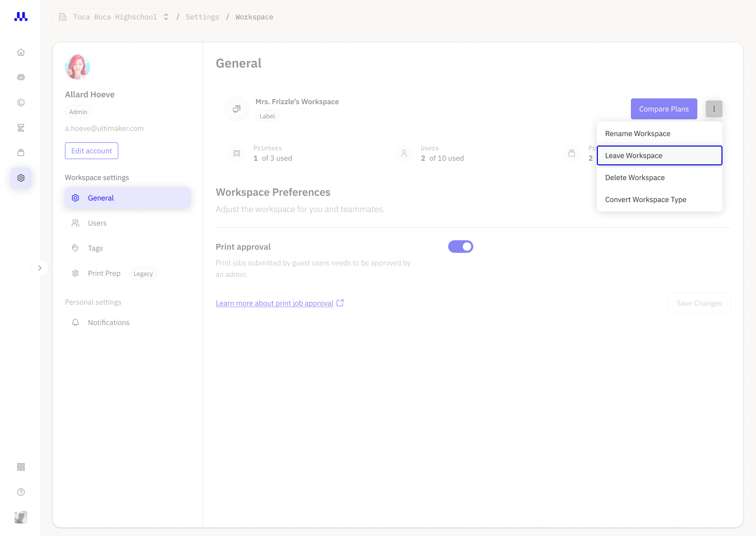Toggle the Print approval switch

tap(461, 247)
